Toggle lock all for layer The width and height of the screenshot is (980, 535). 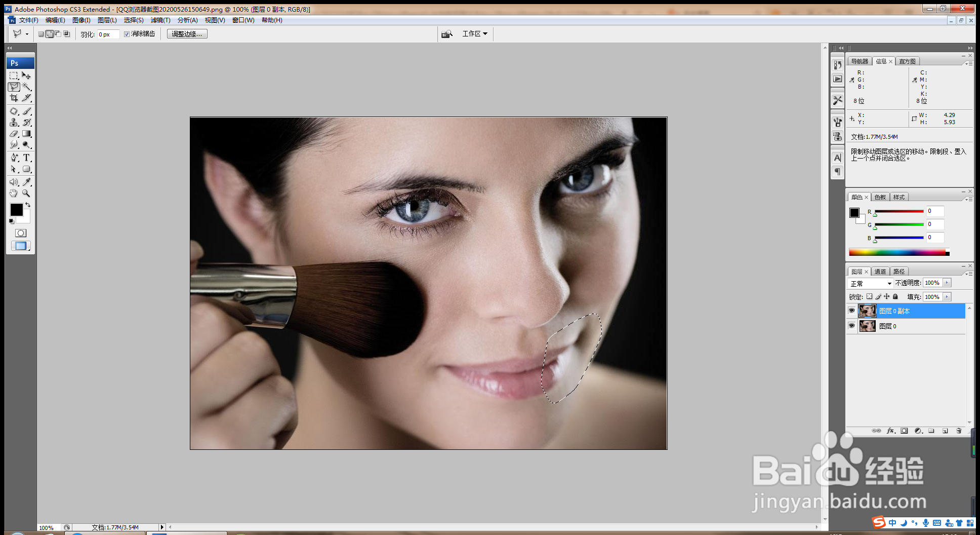[x=895, y=296]
